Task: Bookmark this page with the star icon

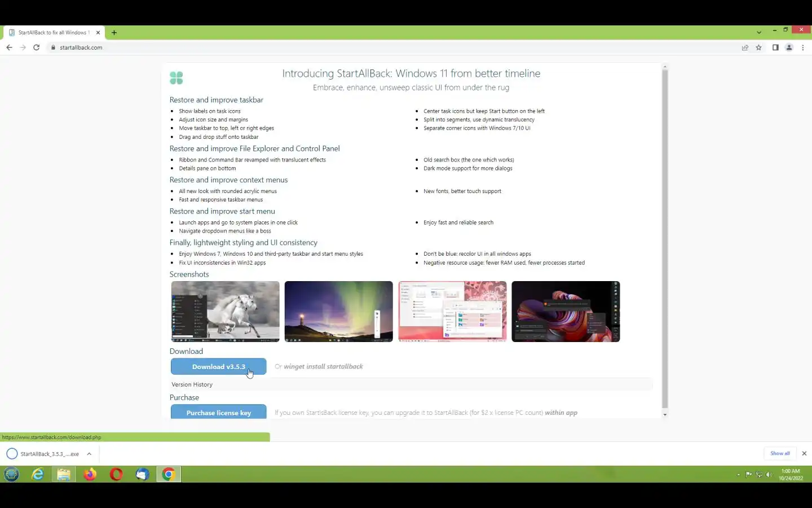Action: 759,47
